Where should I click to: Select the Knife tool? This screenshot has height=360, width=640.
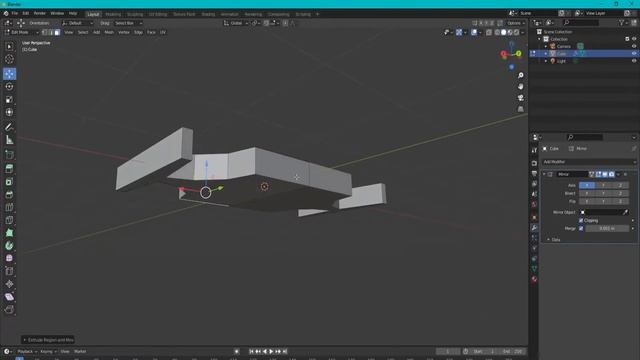click(x=9, y=220)
